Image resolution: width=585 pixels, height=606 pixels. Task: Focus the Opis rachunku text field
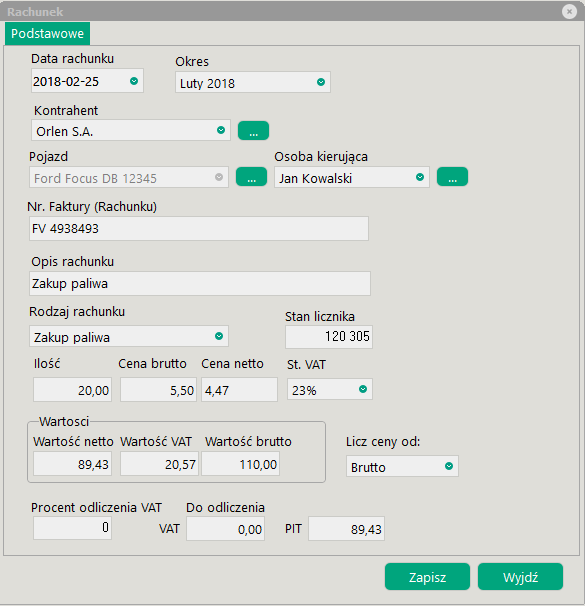coord(200,284)
